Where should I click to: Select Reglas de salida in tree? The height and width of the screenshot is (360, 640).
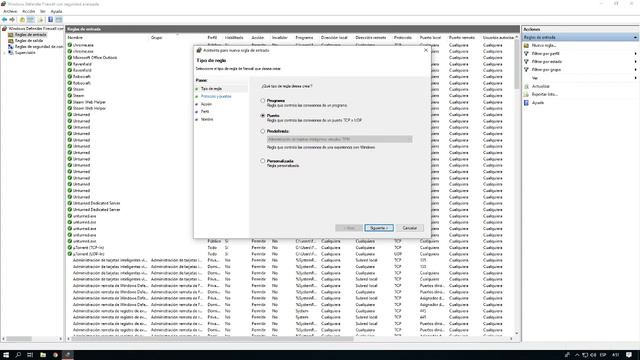coord(29,41)
